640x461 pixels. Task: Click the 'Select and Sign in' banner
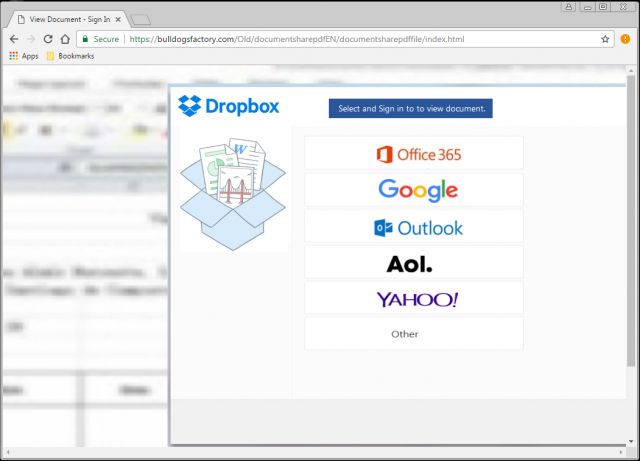coord(411,109)
